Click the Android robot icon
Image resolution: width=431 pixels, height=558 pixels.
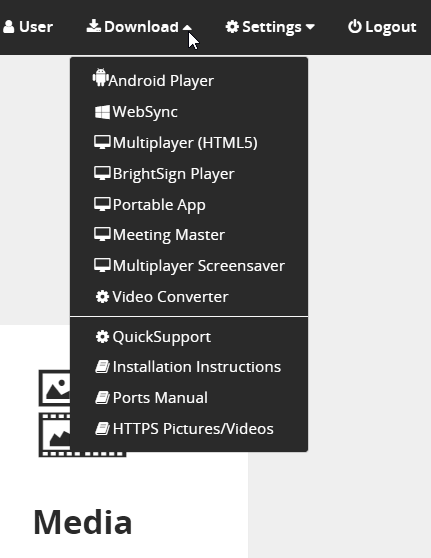100,77
